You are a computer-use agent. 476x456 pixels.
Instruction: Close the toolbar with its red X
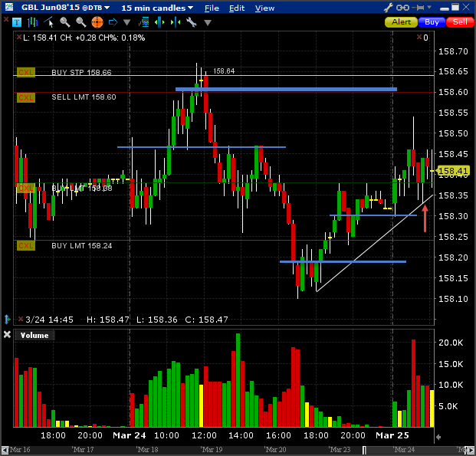point(6,19)
